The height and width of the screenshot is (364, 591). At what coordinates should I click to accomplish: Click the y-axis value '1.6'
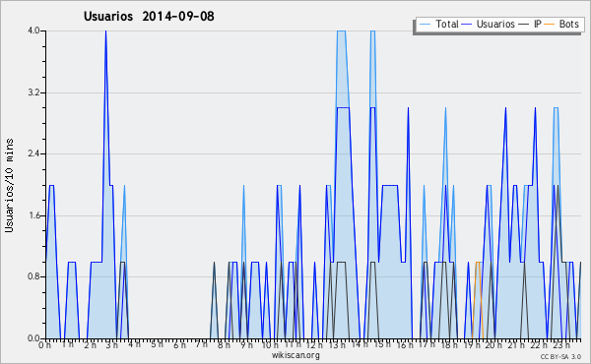point(34,215)
